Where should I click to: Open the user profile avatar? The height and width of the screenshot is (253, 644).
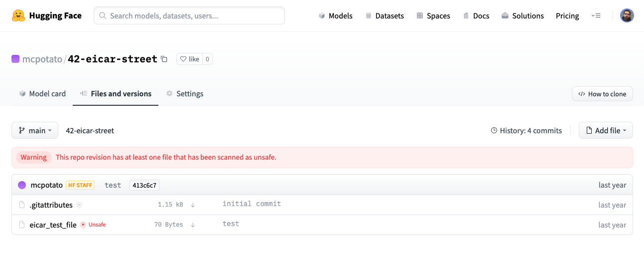[627, 15]
